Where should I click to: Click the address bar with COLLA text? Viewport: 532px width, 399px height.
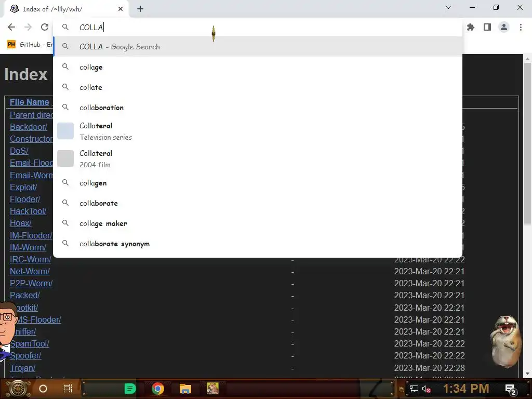[x=258, y=27]
